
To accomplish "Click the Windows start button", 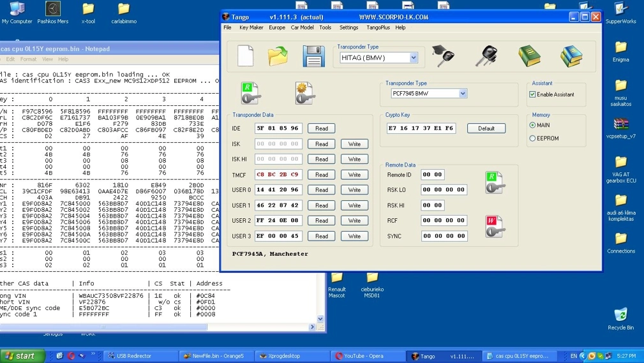I will click(22, 356).
